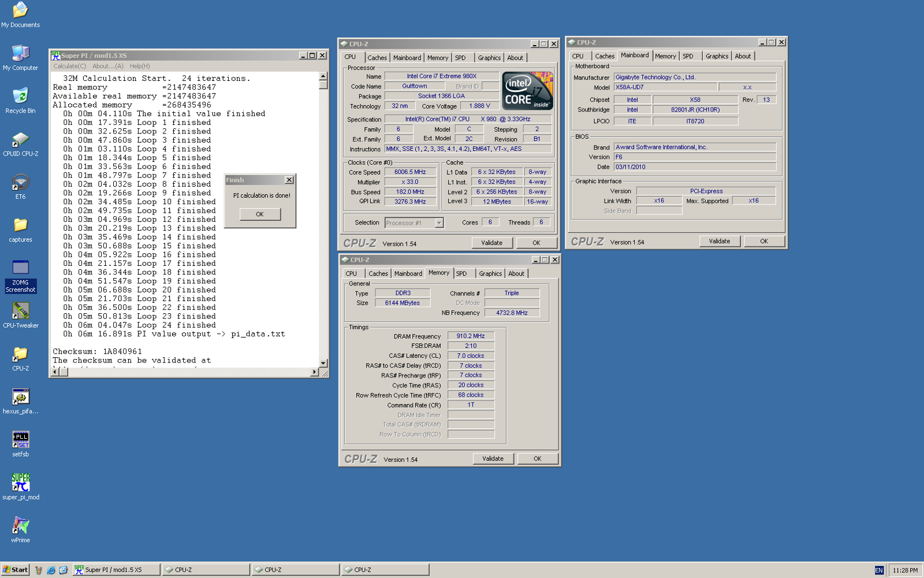Select Super PI taskbar button
This screenshot has height=578, width=924.
pos(116,570)
